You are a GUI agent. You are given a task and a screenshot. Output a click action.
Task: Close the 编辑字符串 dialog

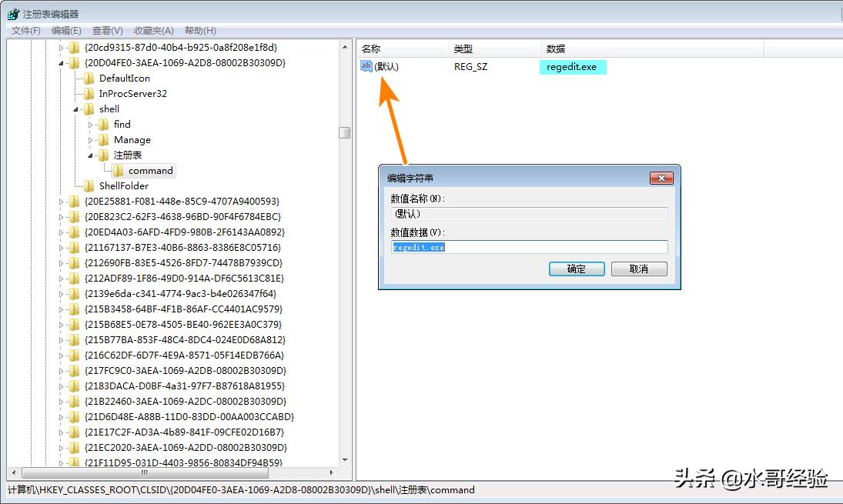pyautogui.click(x=661, y=178)
